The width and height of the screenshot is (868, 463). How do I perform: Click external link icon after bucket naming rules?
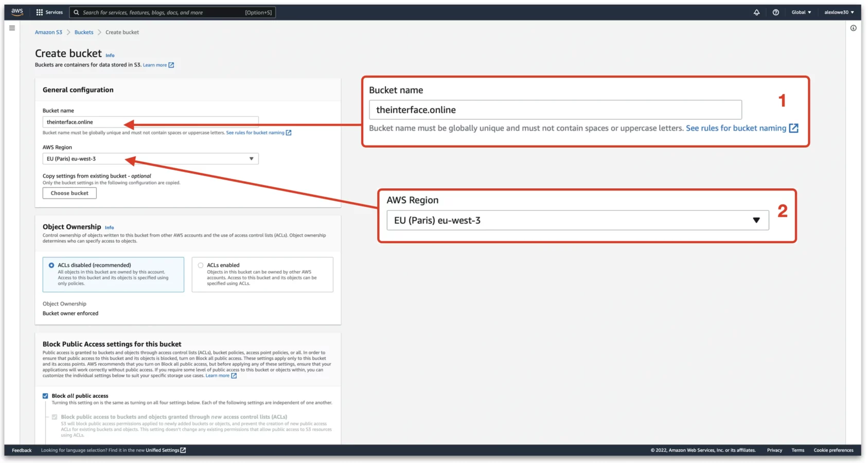(x=289, y=133)
